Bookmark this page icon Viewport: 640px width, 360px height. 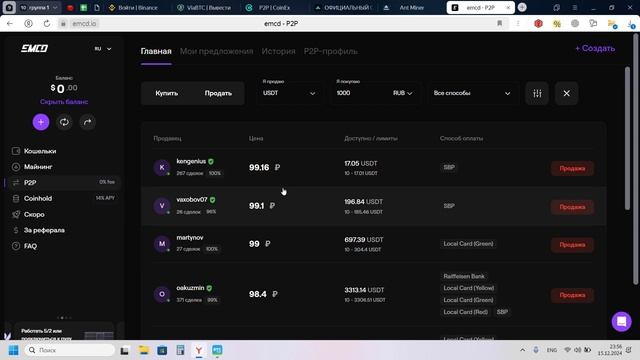tap(500, 24)
